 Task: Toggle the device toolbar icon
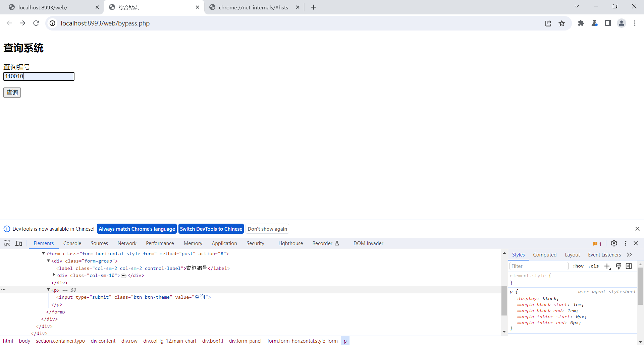(19, 243)
